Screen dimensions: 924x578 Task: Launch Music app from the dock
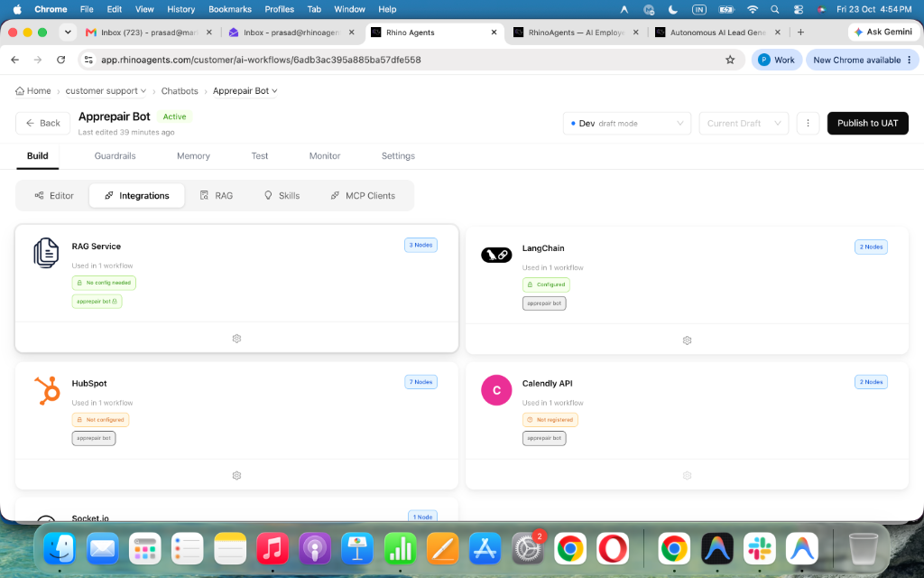(x=273, y=548)
